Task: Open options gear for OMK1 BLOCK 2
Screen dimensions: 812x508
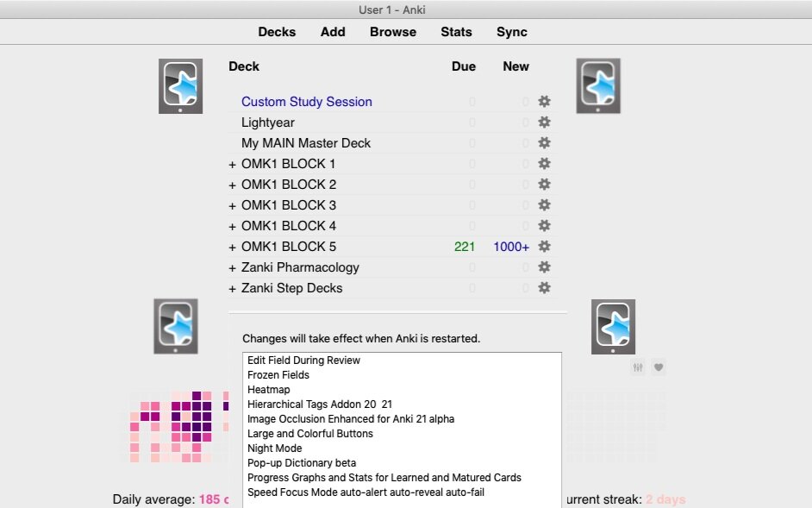Action: click(544, 184)
